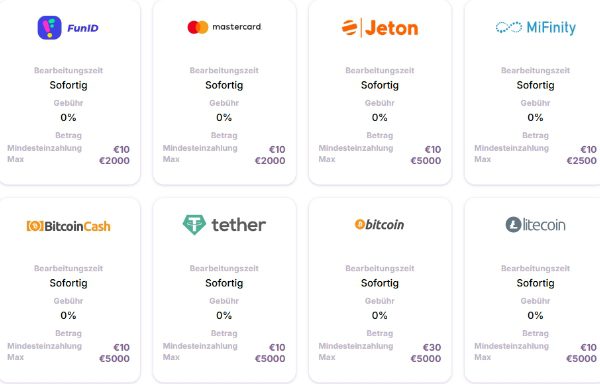The height and width of the screenshot is (384, 600).
Task: Click the 0% fee on tether card
Action: 224,316
